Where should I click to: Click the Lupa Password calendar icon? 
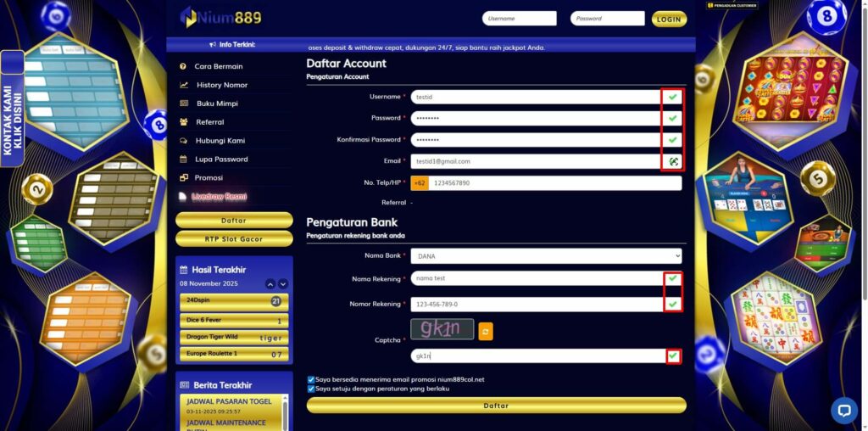(x=183, y=159)
